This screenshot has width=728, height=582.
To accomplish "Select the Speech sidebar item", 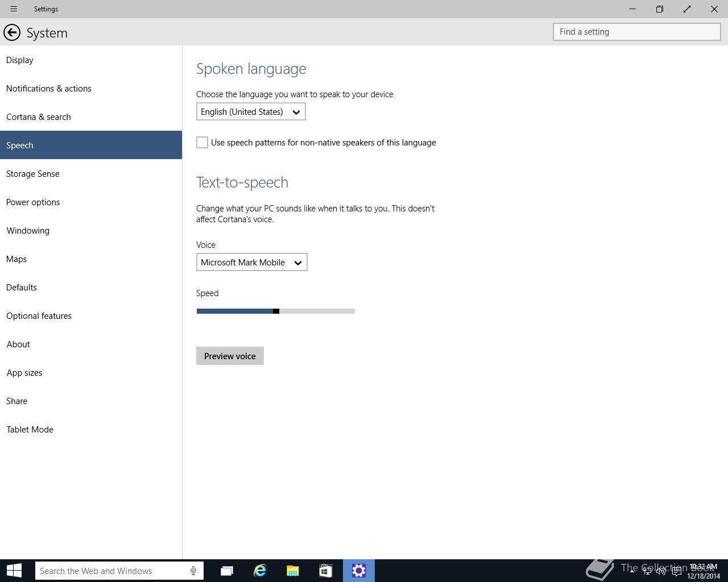I will 91,145.
